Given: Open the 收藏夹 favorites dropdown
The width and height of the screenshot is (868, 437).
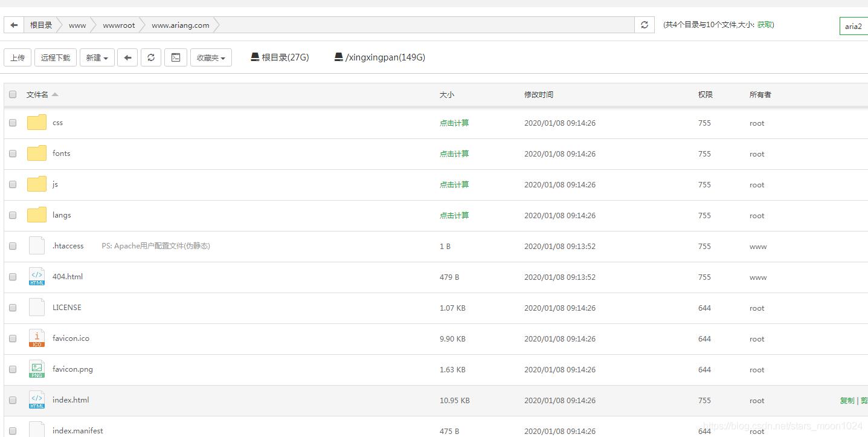Looking at the screenshot, I should (x=211, y=57).
